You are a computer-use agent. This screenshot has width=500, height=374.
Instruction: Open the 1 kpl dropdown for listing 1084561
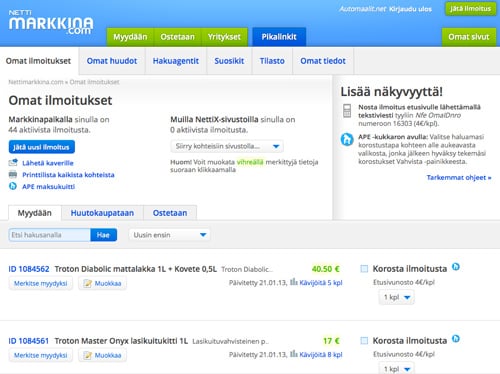(x=397, y=369)
